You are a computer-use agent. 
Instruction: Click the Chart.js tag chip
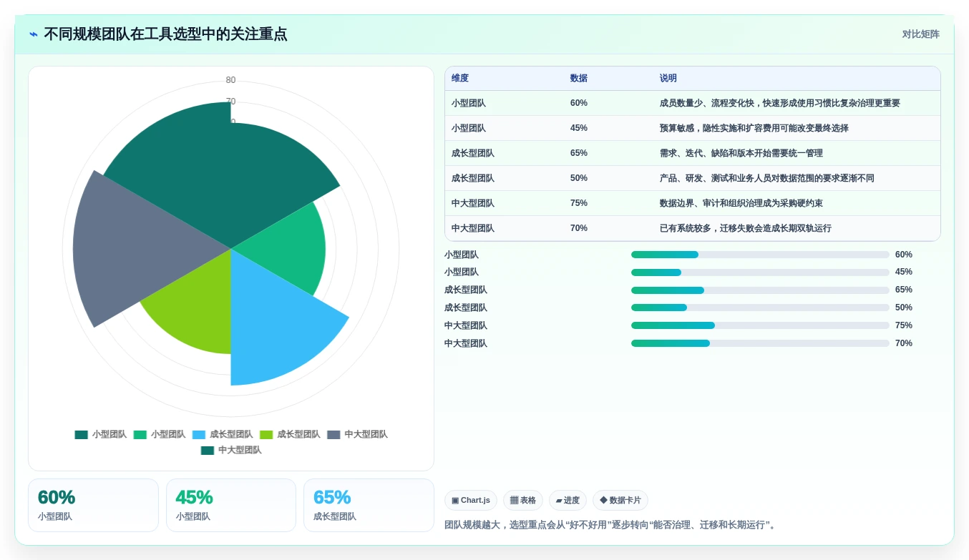click(471, 500)
